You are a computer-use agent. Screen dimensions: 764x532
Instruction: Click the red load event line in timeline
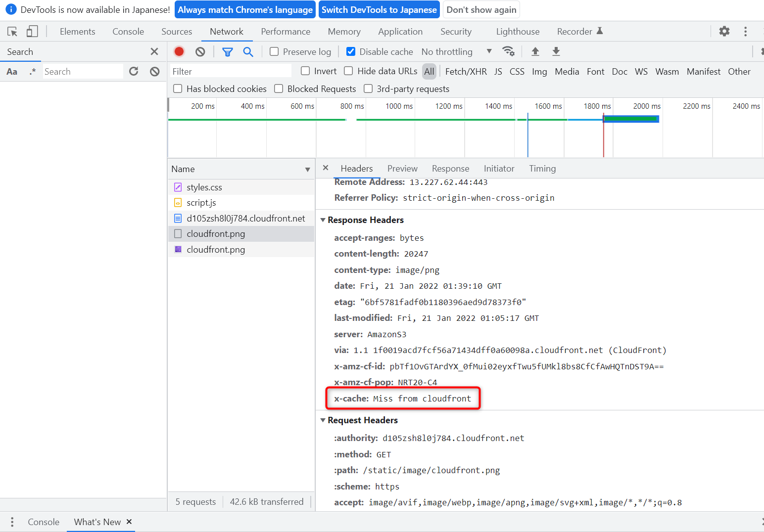click(603, 135)
